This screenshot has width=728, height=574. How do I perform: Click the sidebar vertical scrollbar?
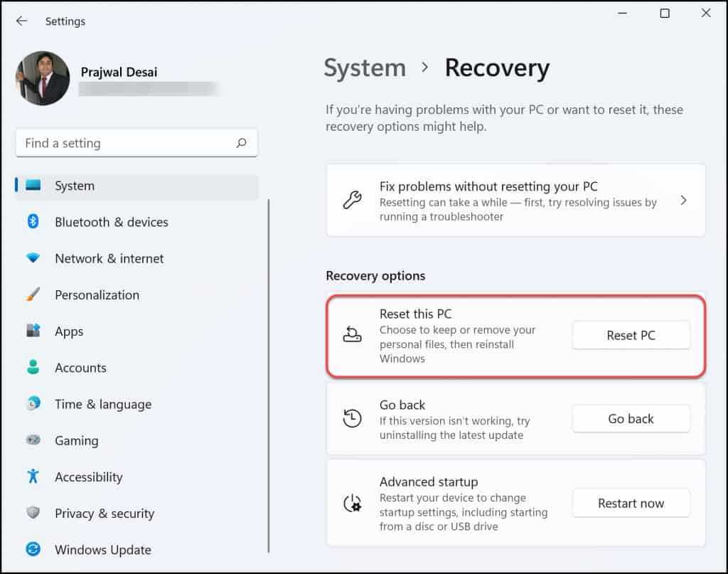268,376
